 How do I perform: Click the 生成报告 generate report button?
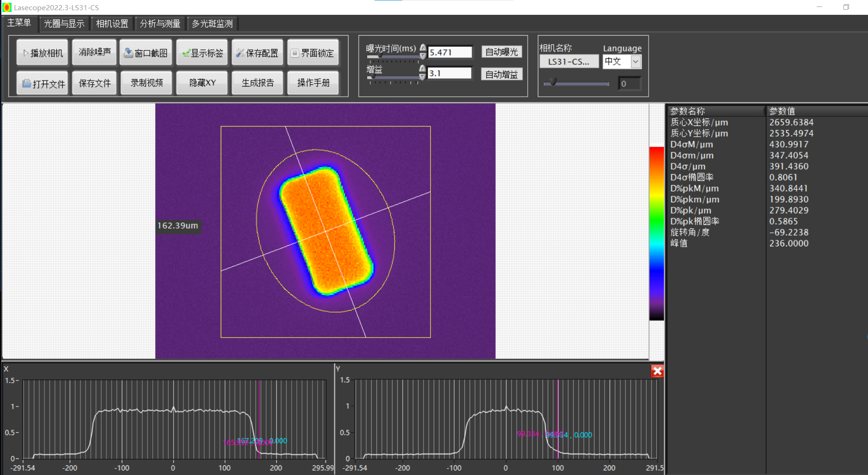(257, 83)
